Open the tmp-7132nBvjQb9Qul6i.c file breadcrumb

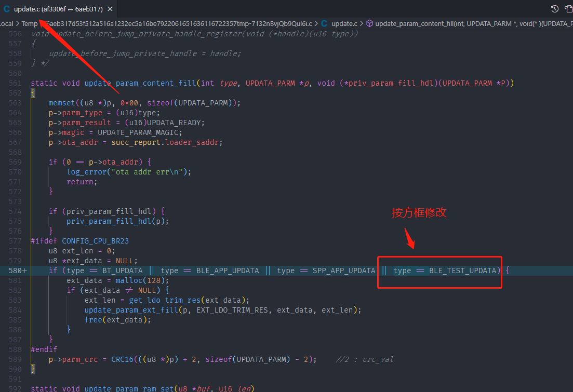pos(179,24)
